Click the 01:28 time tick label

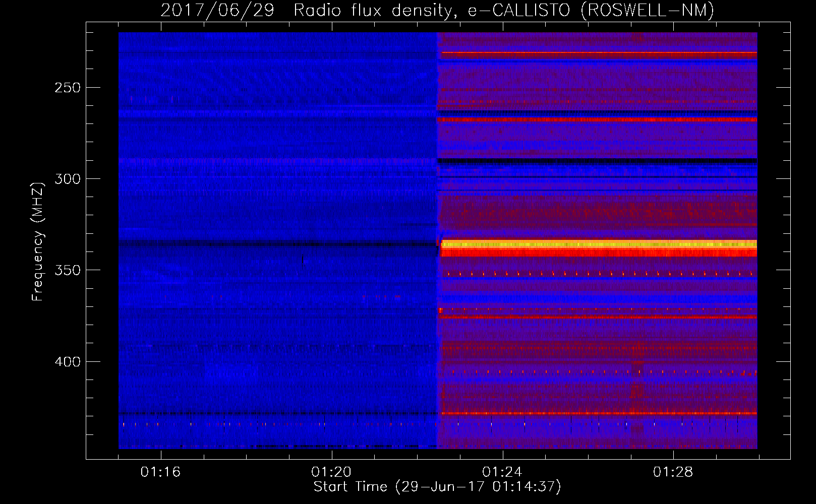[x=673, y=472]
